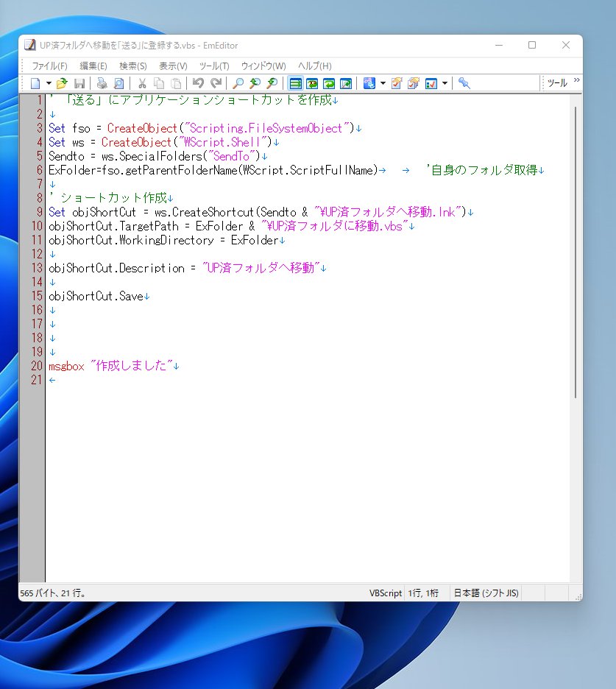The height and width of the screenshot is (689, 616).
Task: Click ws.SpecialFolders on line 5
Action: coord(152,156)
